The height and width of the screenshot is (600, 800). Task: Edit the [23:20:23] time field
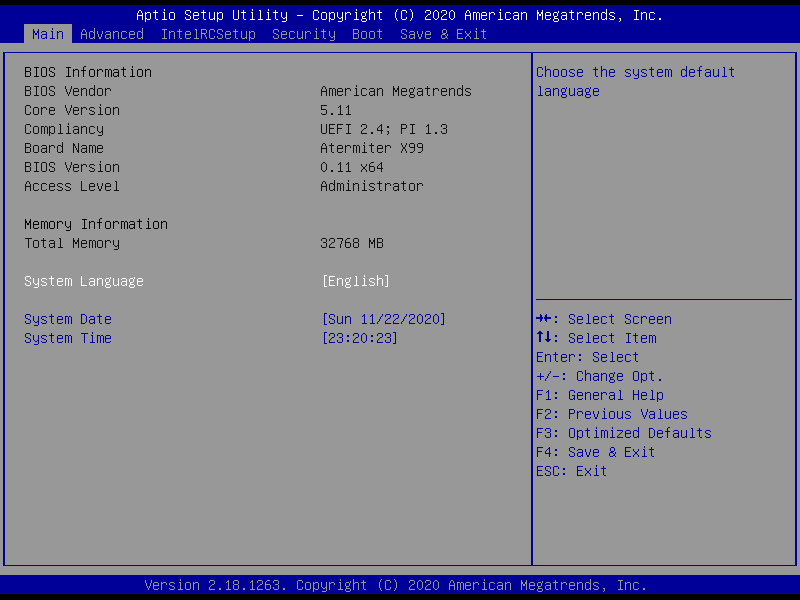click(360, 338)
